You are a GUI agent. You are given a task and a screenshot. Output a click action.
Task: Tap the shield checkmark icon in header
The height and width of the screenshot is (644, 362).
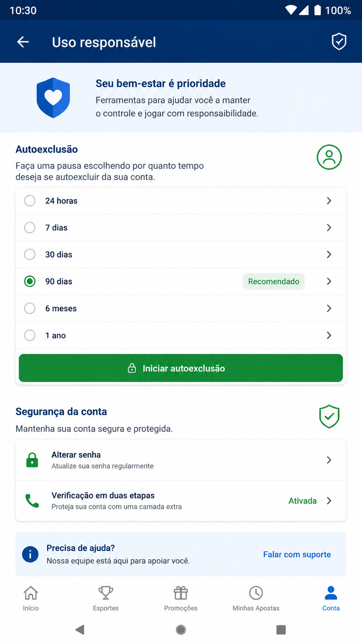[x=339, y=42]
